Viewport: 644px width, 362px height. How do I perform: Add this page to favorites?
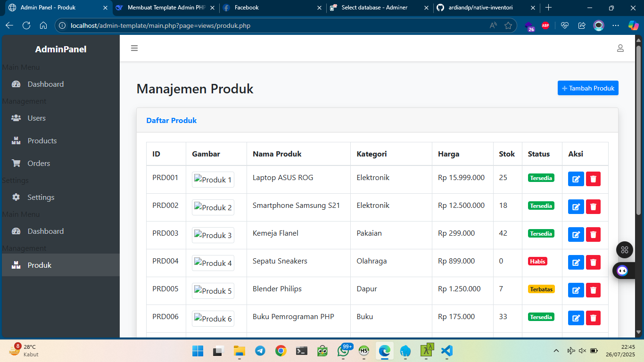click(508, 25)
